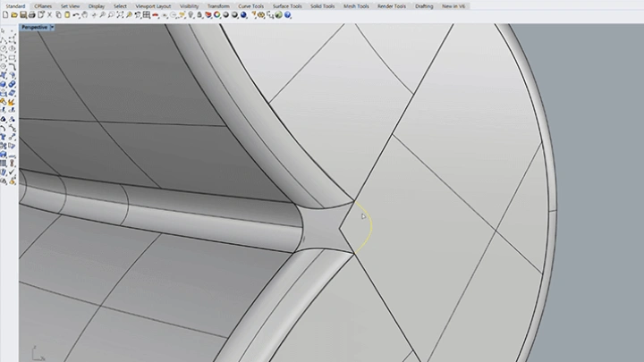Switch to the Display tab
Screen dimensions: 644x362
[97, 6]
